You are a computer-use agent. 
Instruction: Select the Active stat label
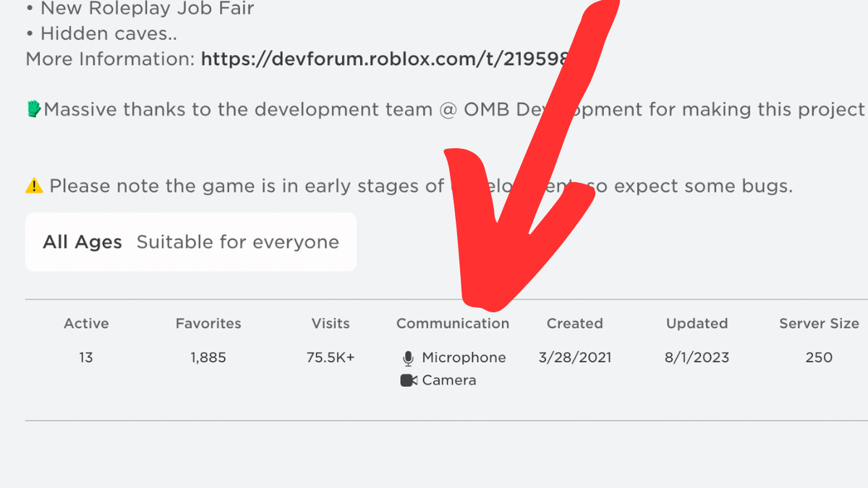click(x=86, y=324)
